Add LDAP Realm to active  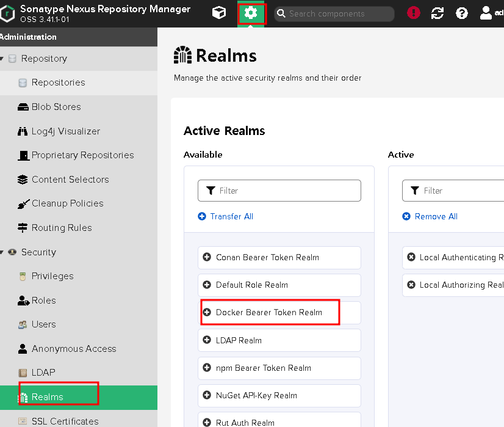click(x=279, y=340)
